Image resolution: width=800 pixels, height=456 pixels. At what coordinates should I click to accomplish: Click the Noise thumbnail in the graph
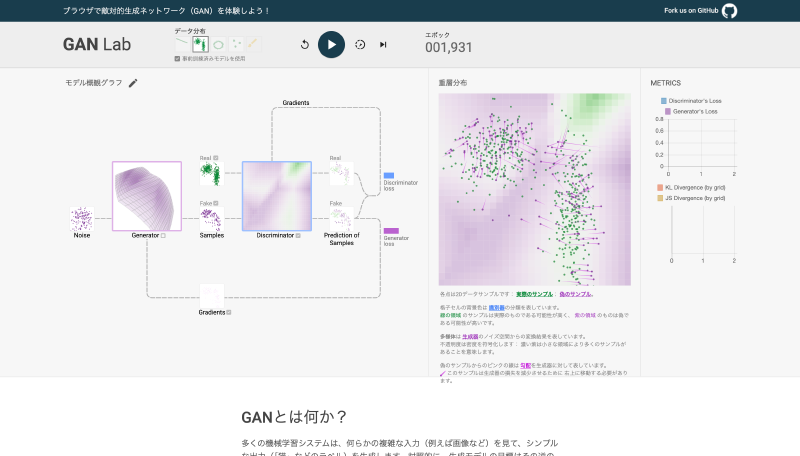82,219
